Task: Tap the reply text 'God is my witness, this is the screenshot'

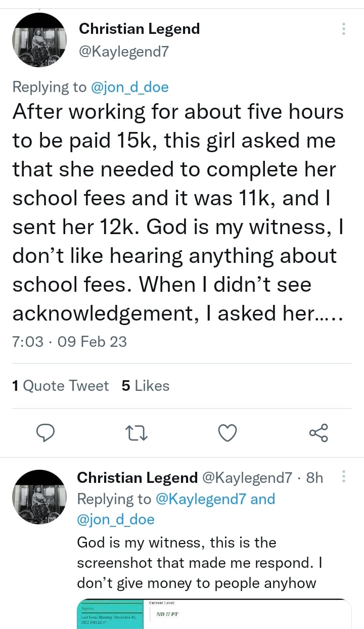Action: tap(176, 543)
